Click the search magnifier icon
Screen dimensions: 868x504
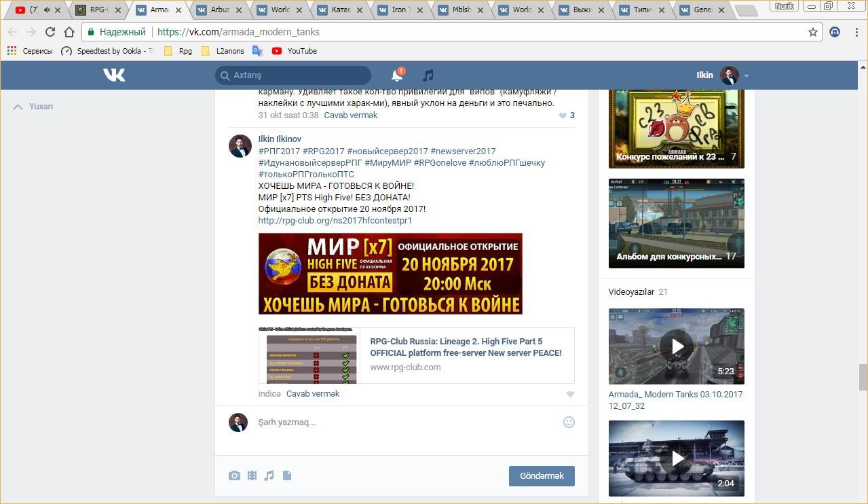pos(225,75)
